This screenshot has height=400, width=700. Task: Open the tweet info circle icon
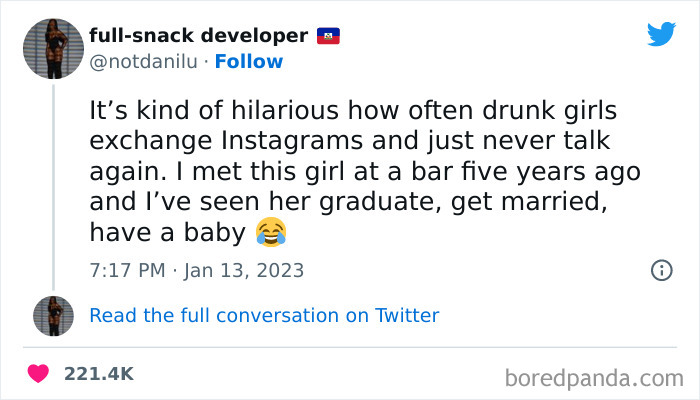661,270
